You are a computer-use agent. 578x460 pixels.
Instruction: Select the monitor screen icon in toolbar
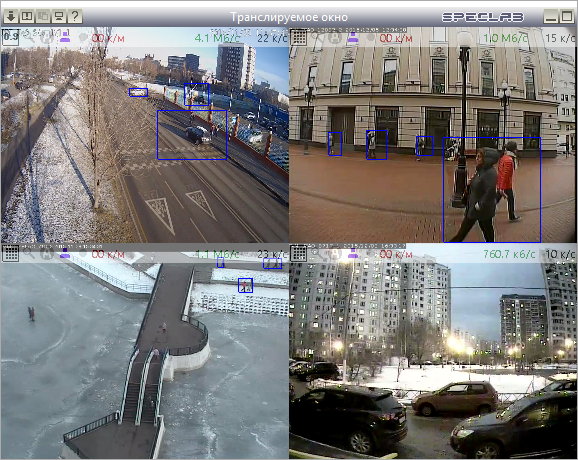(x=59, y=17)
